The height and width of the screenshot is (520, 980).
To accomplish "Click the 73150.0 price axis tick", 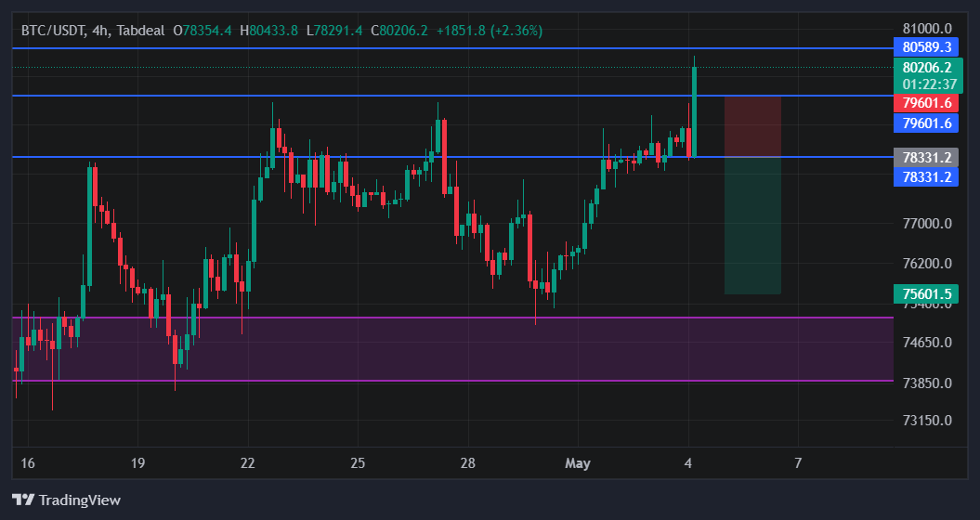I will [927, 420].
